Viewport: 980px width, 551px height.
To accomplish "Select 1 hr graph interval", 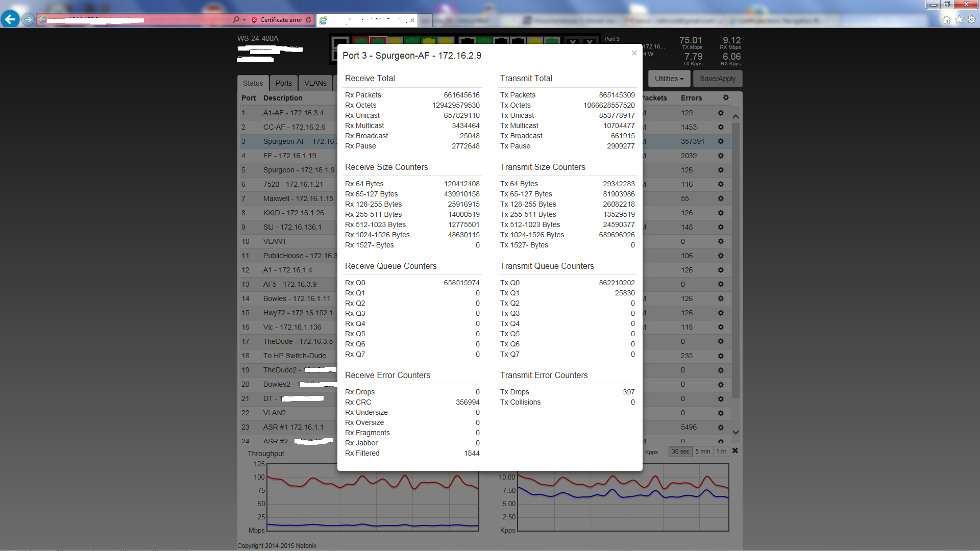I will coord(721,452).
